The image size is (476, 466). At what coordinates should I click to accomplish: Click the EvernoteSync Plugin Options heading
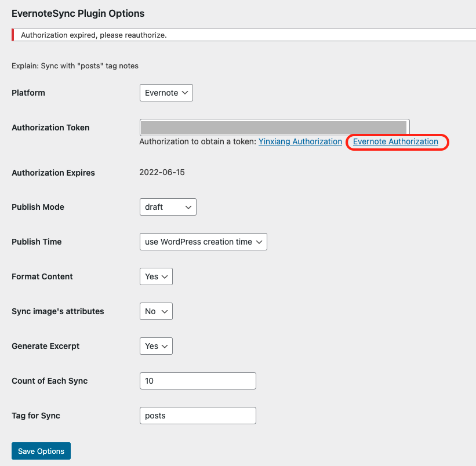(x=78, y=14)
